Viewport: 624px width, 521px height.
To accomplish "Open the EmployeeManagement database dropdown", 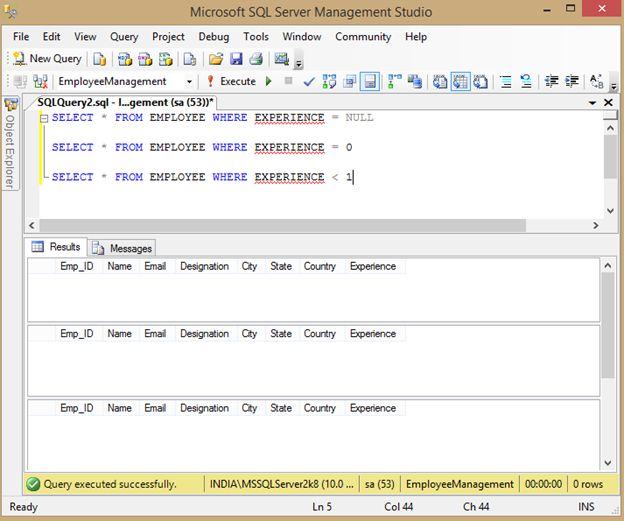I will coord(189,81).
